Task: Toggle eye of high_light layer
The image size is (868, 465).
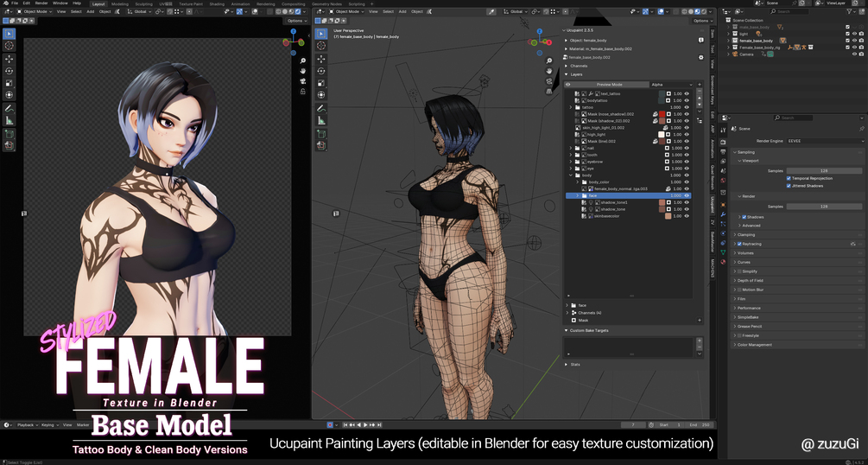Action: (687, 135)
